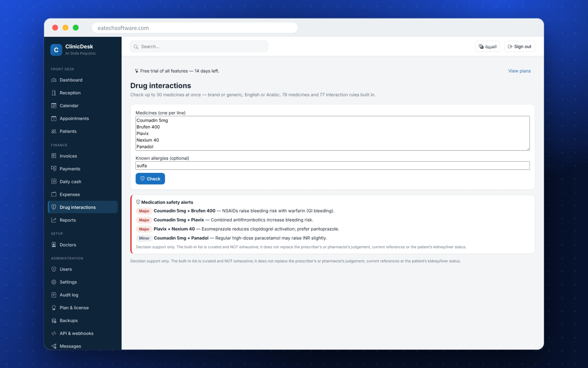Click the search magnifier icon

coord(136,47)
